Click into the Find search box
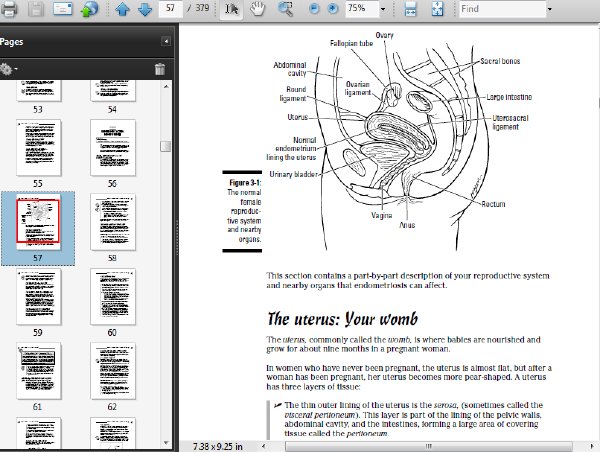Image resolution: width=600 pixels, height=452 pixels. coord(502,9)
